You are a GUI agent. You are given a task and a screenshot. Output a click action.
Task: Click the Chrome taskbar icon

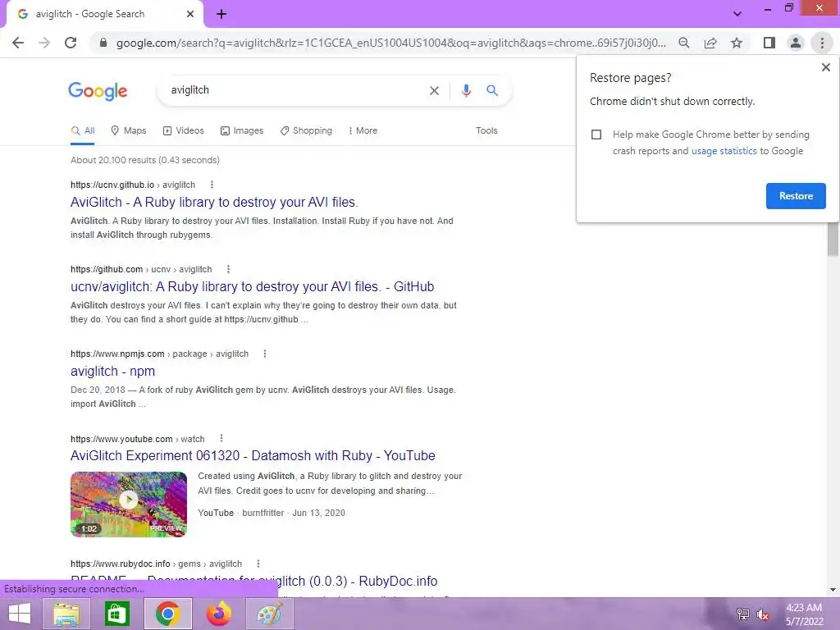point(168,614)
